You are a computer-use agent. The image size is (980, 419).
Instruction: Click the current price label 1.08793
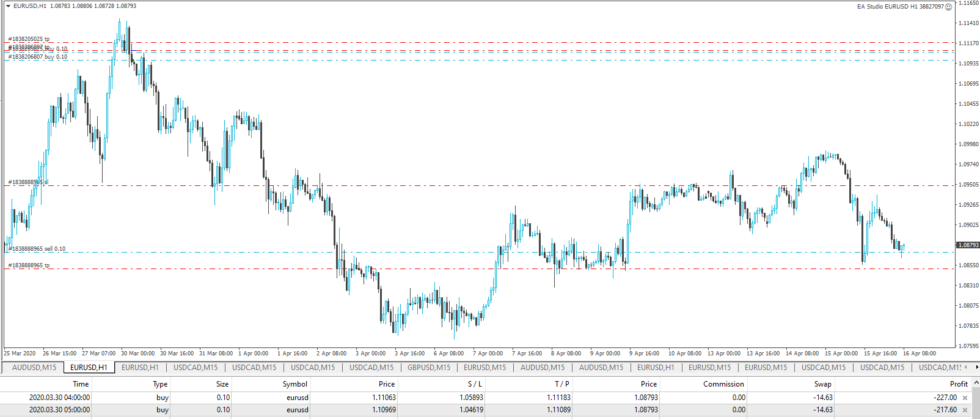pos(968,245)
